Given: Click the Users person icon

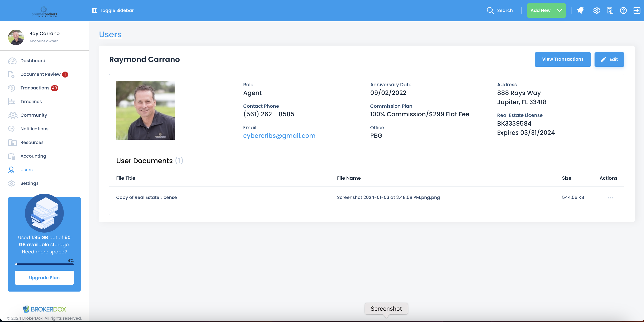Looking at the screenshot, I should (11, 170).
